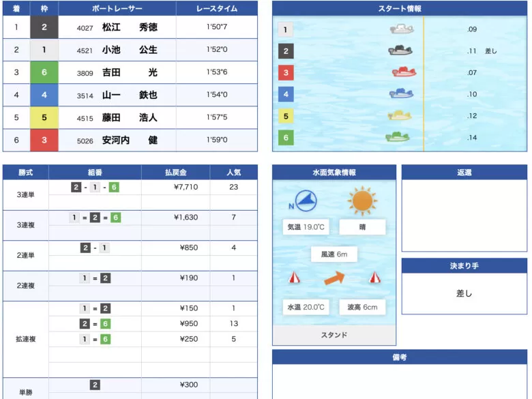Click the レースタイム column header

(217, 8)
